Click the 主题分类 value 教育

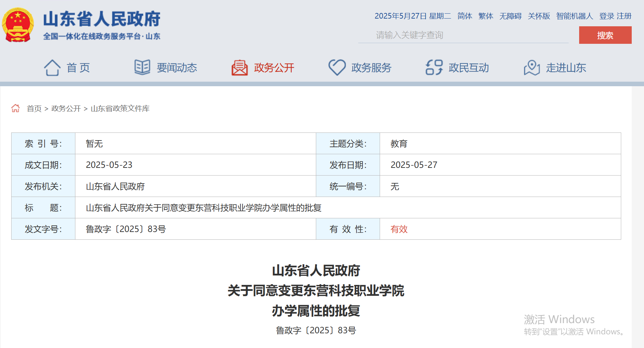(399, 144)
